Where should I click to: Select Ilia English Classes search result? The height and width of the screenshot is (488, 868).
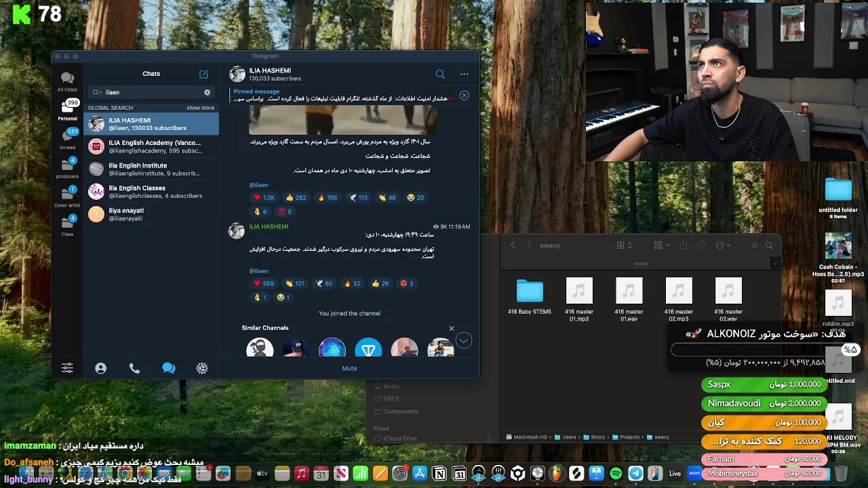[151, 192]
